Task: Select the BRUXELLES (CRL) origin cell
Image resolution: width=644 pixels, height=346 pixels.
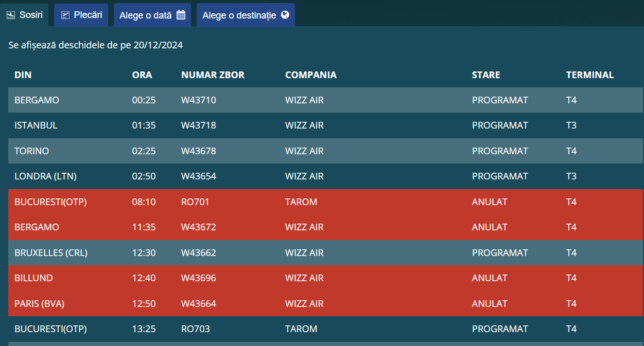Action: click(51, 253)
